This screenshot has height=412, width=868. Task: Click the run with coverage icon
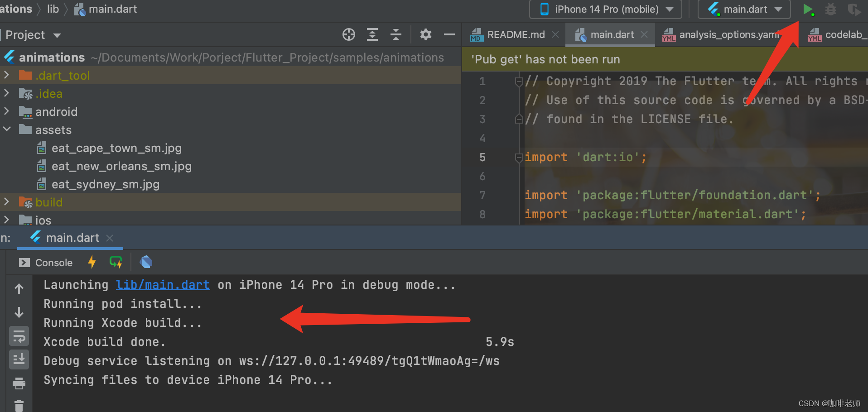point(854,9)
